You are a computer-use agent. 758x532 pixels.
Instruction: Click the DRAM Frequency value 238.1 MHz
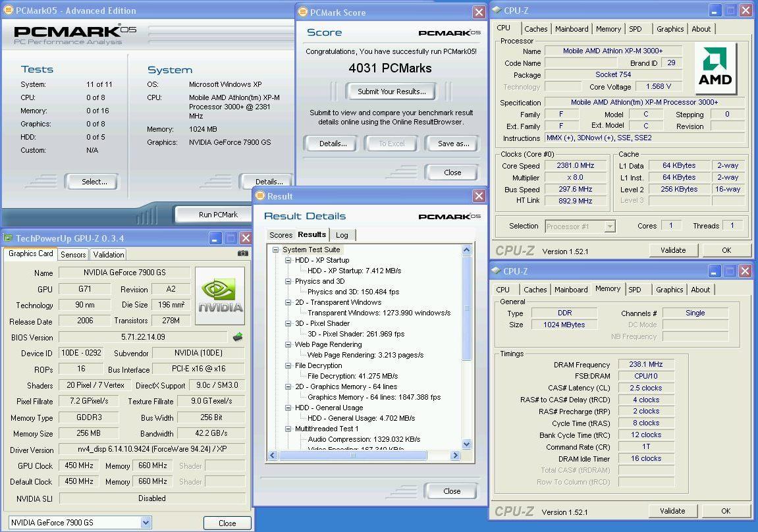646,364
